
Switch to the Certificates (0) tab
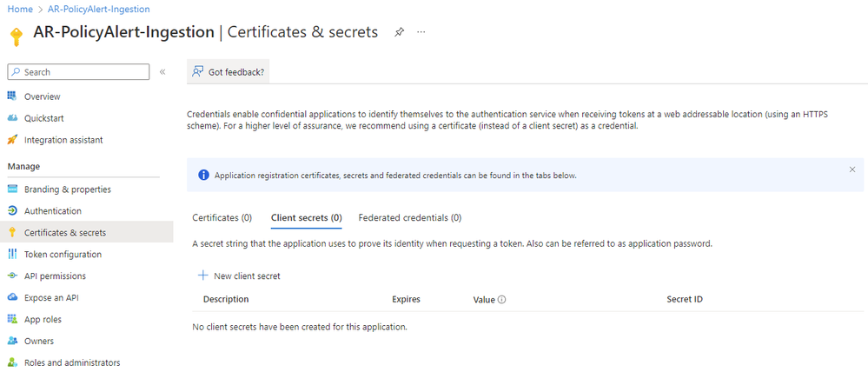click(x=222, y=217)
